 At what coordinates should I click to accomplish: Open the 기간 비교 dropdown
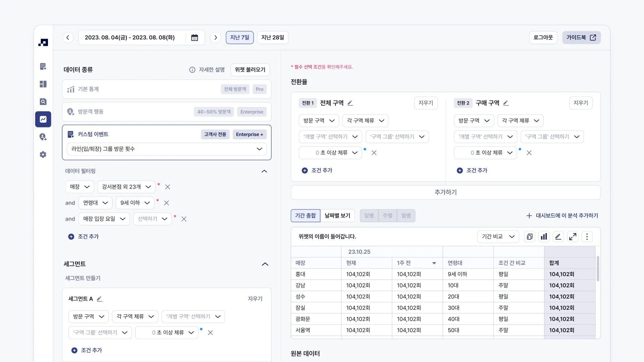498,237
